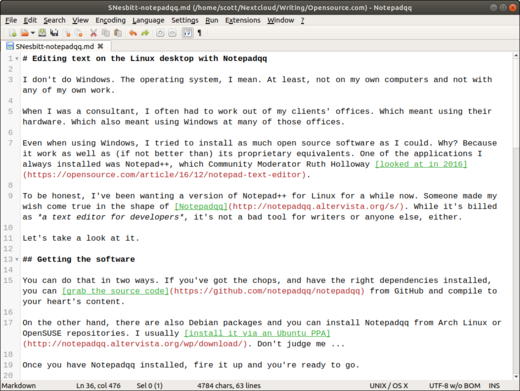Collapse the fold marker at line 1
This screenshot has height=391, width=520.
tap(17, 59)
